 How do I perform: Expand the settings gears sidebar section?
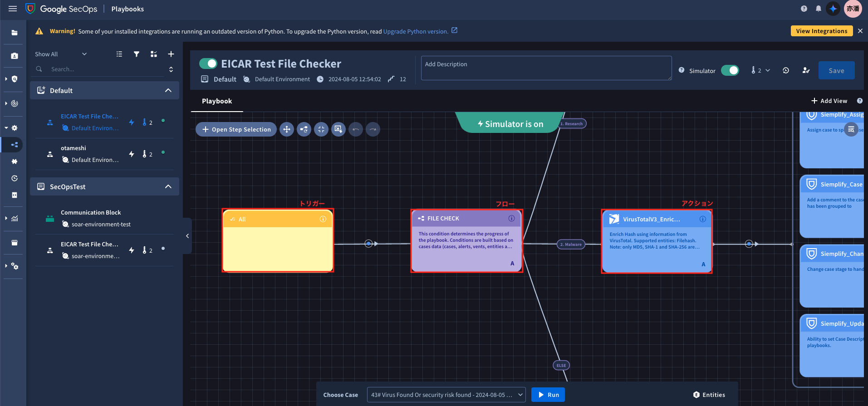tap(6, 266)
